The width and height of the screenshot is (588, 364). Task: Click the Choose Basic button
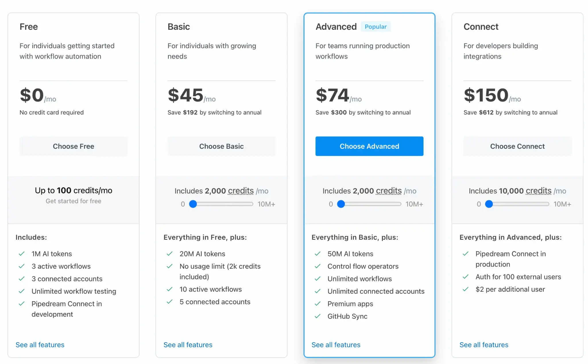pyautogui.click(x=221, y=146)
